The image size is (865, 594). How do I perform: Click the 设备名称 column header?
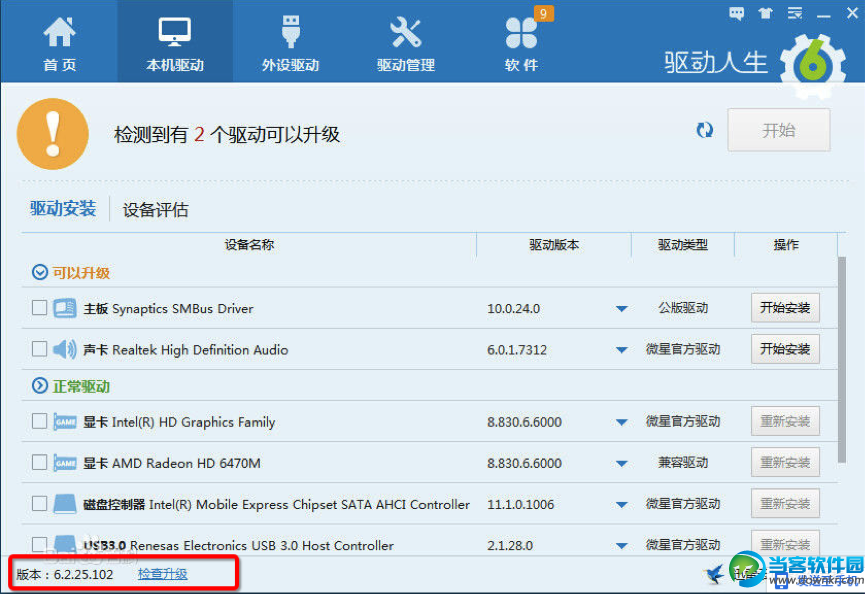(x=249, y=245)
